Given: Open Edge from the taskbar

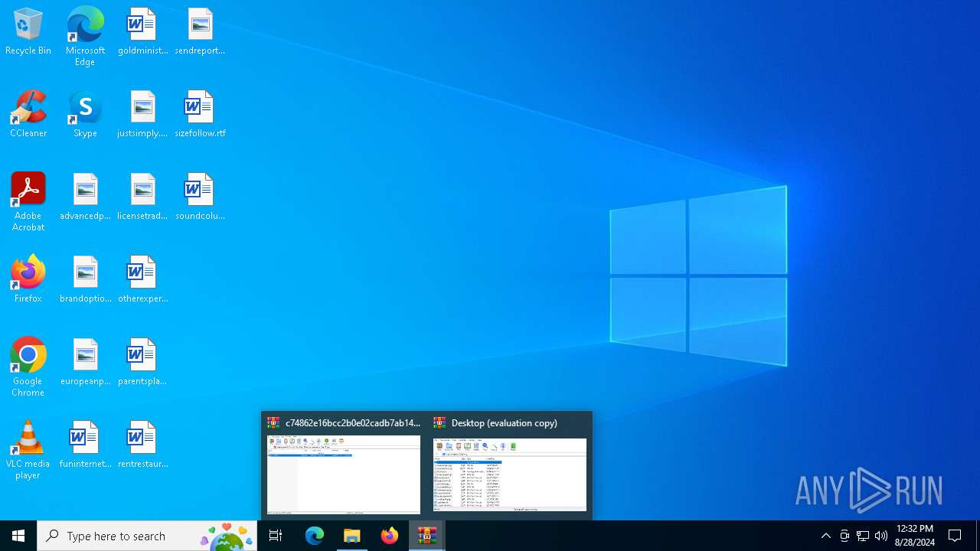Looking at the screenshot, I should (315, 536).
